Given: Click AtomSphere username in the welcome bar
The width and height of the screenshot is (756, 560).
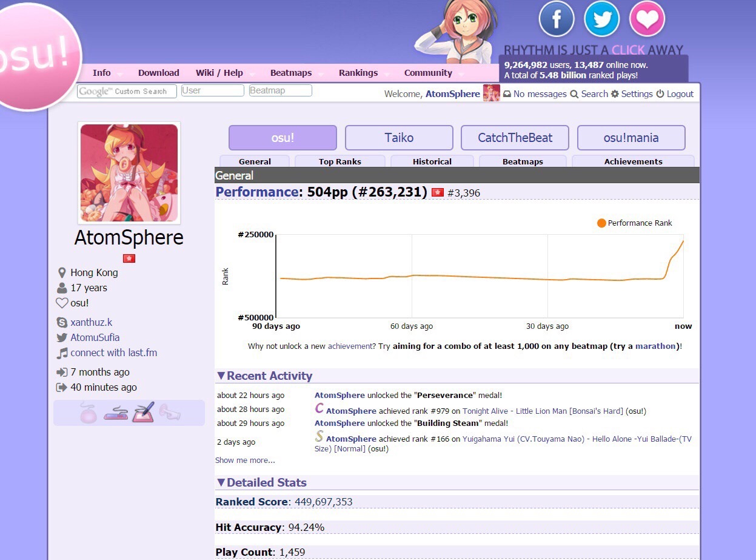Looking at the screenshot, I should 453,94.
